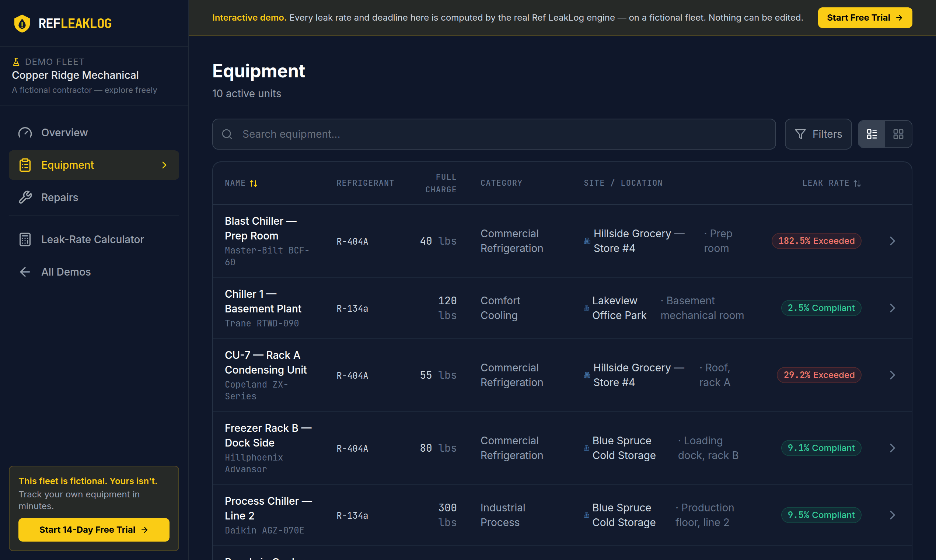Click Master-Bilt BCF-60 model text
Screen dimensions: 936x560
click(266, 256)
